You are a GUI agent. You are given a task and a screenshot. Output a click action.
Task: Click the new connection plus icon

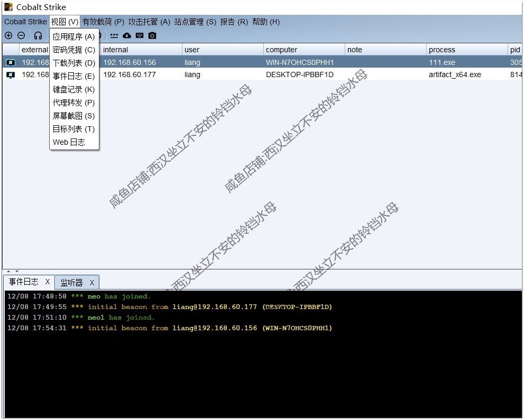point(8,35)
